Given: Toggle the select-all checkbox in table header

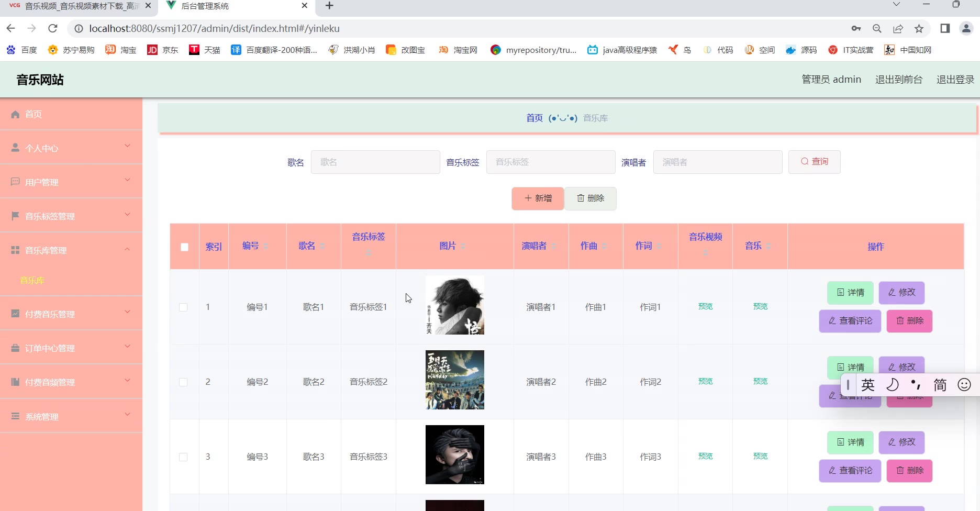Looking at the screenshot, I should click(184, 247).
